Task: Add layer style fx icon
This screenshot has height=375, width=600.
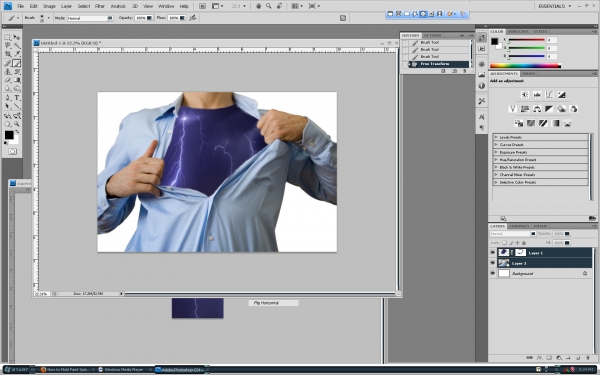Action: tap(539, 358)
